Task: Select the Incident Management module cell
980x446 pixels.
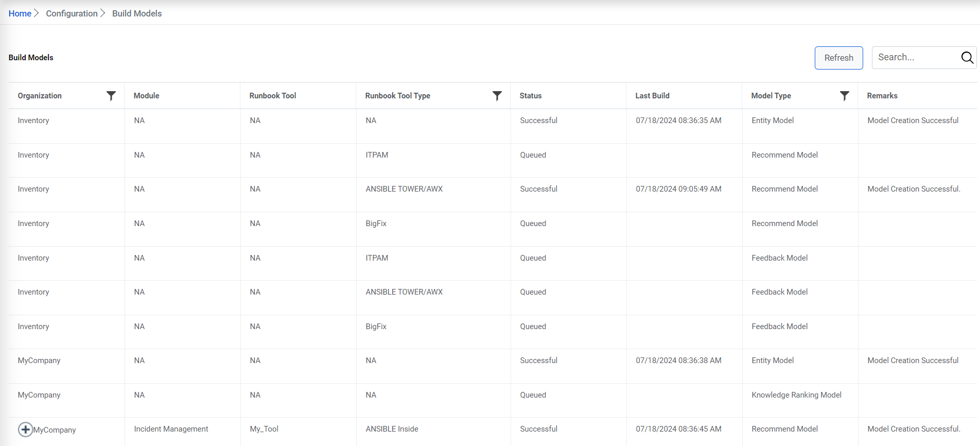Action: coord(171,429)
